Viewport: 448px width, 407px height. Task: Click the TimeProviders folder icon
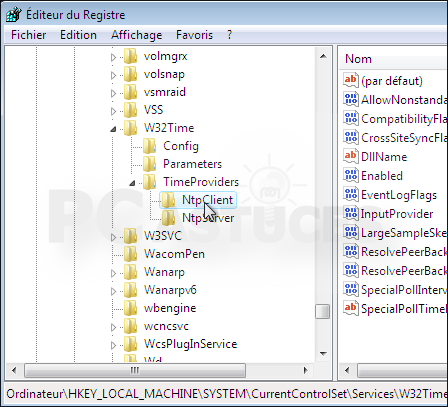point(150,182)
